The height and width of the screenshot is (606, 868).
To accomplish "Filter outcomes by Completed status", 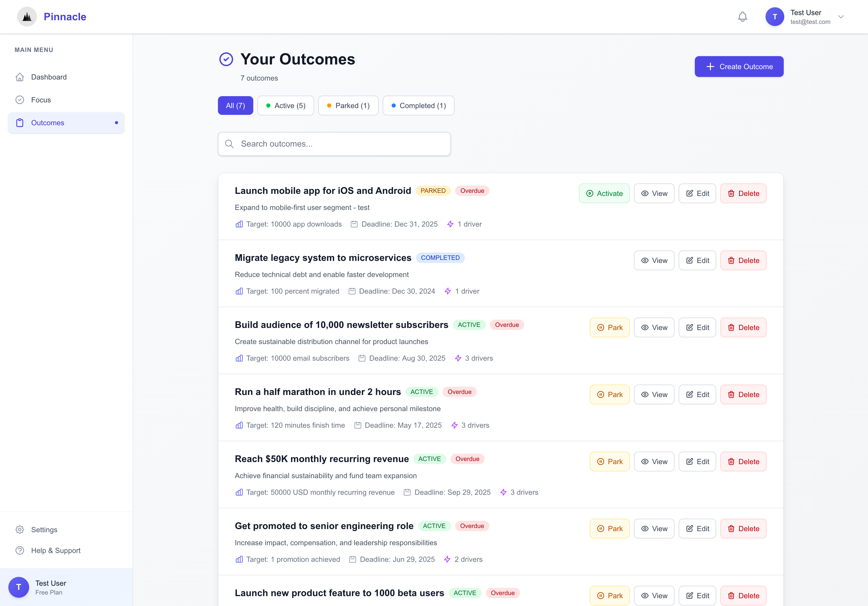I will pyautogui.click(x=418, y=106).
